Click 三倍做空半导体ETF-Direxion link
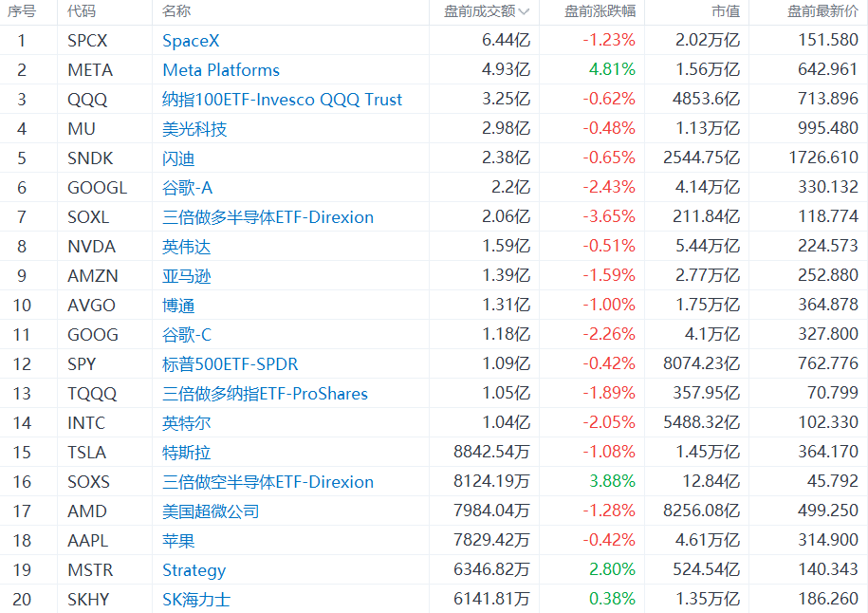 coord(268,482)
